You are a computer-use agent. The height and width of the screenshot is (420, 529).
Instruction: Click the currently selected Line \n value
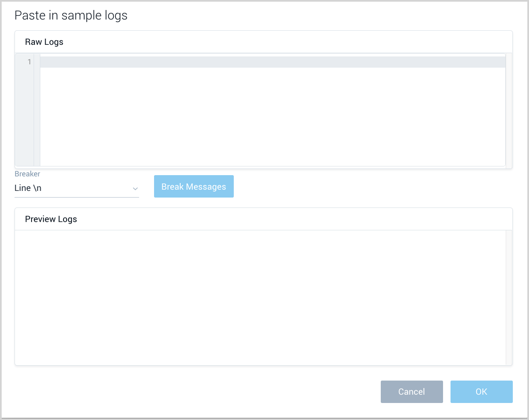pyautogui.click(x=27, y=188)
